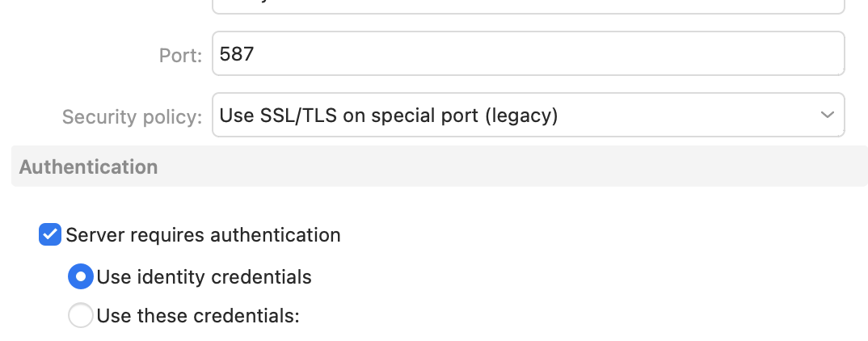
Task: Click the word 'legacy' in Security policy
Action: (520, 116)
